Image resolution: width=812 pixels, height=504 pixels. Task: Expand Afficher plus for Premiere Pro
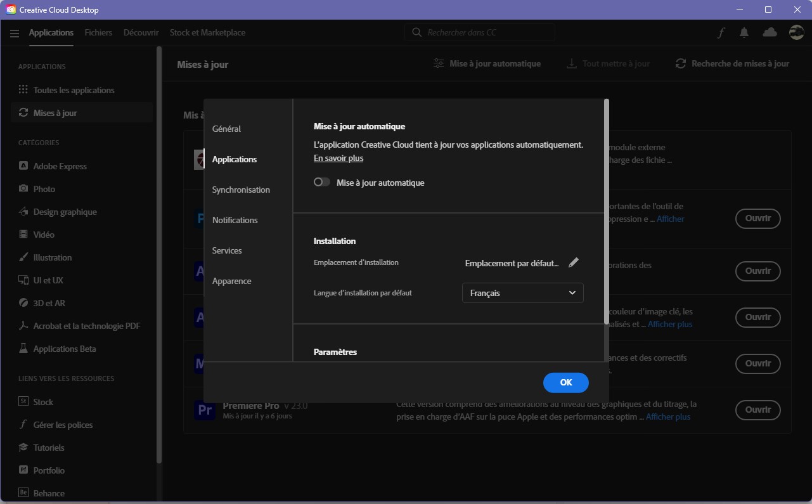tap(668, 417)
